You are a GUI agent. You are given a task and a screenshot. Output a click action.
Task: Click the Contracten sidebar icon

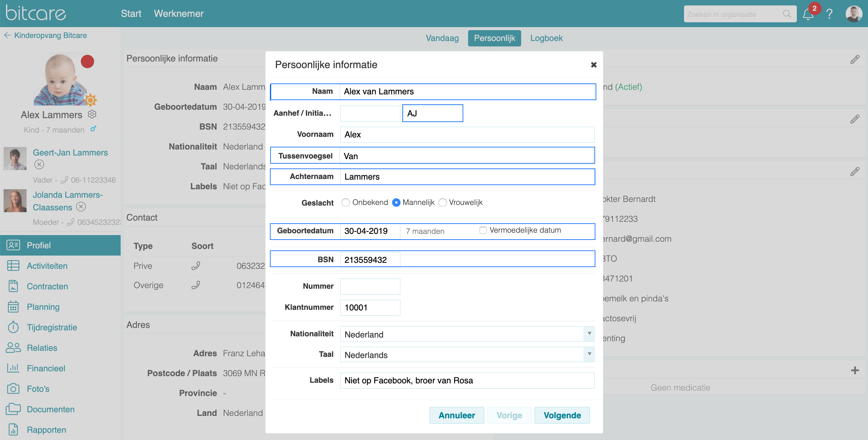[x=13, y=286]
